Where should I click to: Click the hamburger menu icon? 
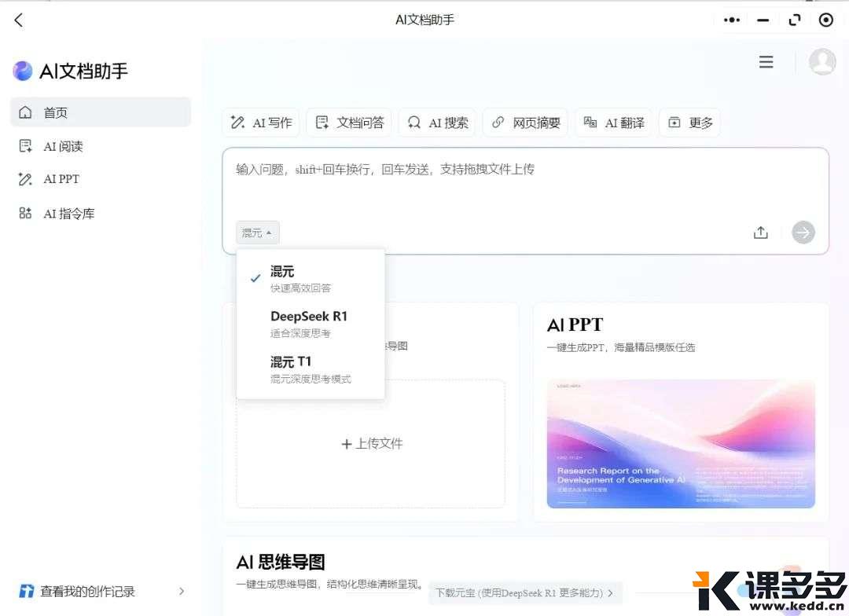(766, 62)
